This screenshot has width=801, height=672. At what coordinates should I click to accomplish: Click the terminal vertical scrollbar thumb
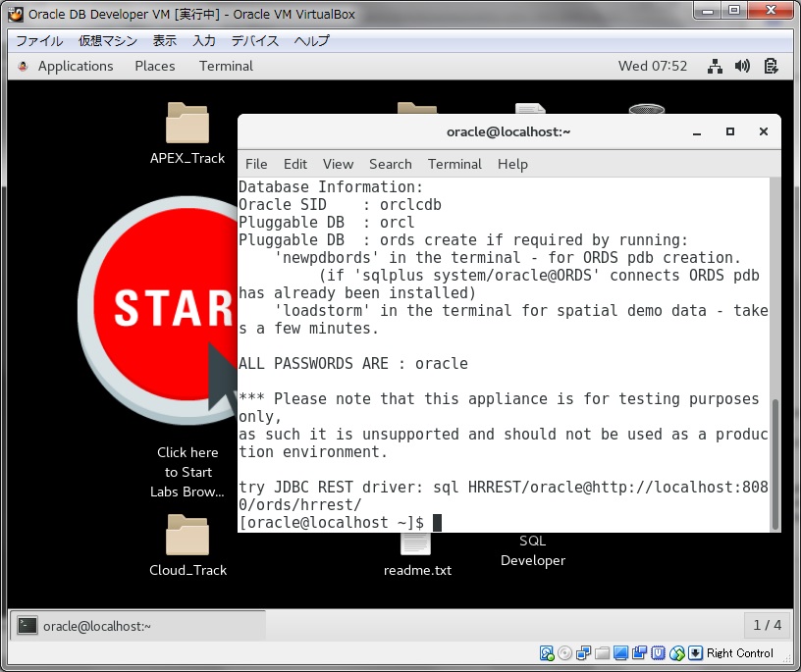point(774,464)
